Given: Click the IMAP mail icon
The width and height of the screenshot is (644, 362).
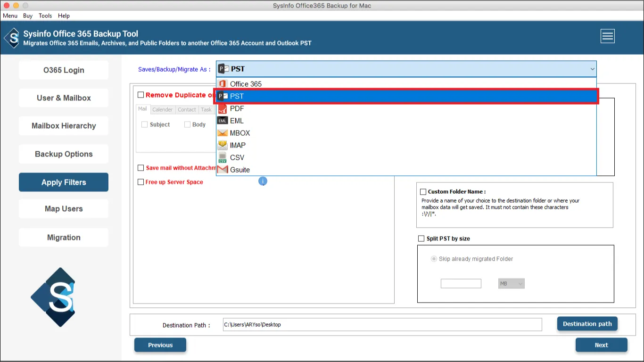Looking at the screenshot, I should pos(222,145).
